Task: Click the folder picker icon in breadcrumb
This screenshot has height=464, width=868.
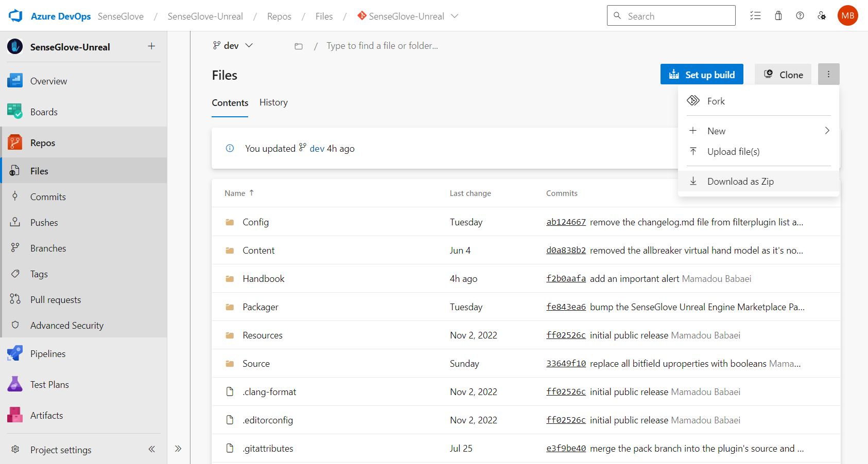Action: pyautogui.click(x=299, y=46)
